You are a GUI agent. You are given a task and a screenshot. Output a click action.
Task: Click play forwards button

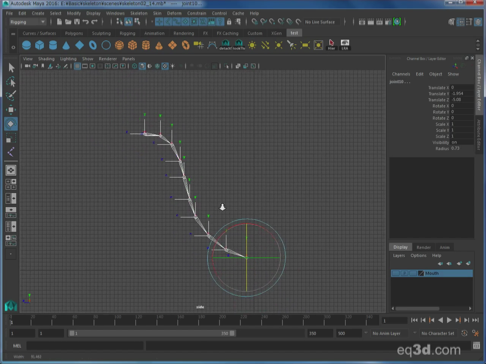point(449,320)
